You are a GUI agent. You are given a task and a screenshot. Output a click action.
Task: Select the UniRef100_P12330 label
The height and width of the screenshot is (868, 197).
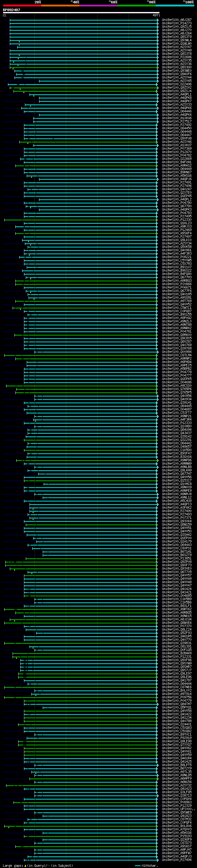click(177, 220)
